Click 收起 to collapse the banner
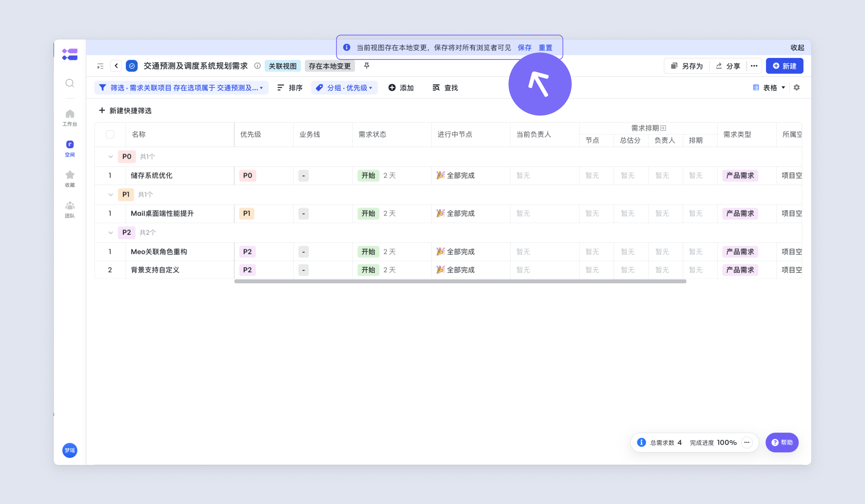The width and height of the screenshot is (865, 504). click(797, 48)
